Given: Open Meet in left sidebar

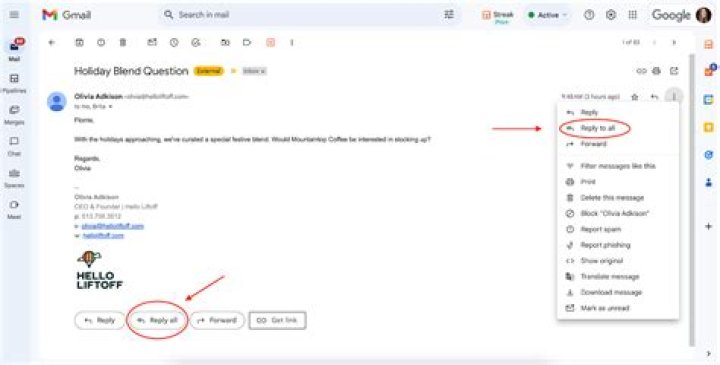Looking at the screenshot, I should click(x=14, y=210).
